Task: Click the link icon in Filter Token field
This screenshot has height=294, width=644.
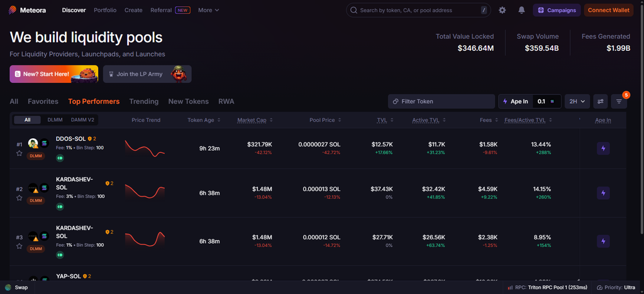Action: (x=396, y=101)
